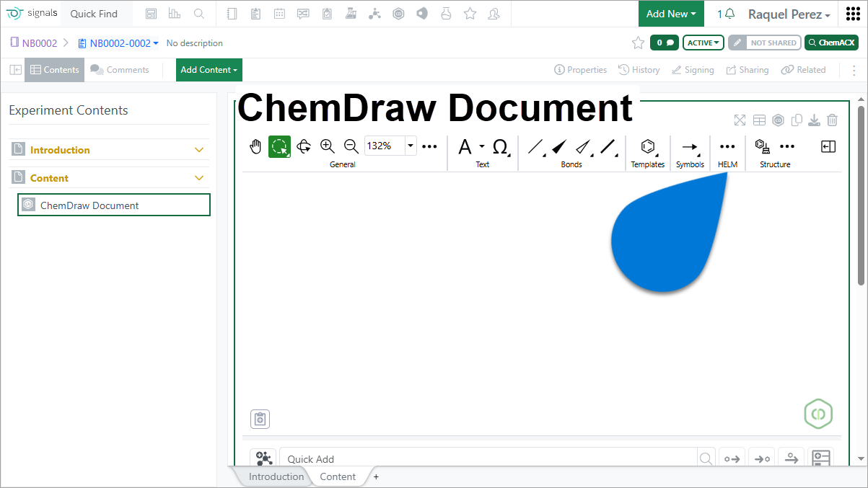Select the structure rotate tool
Screen dimensions: 868x488
(304, 146)
